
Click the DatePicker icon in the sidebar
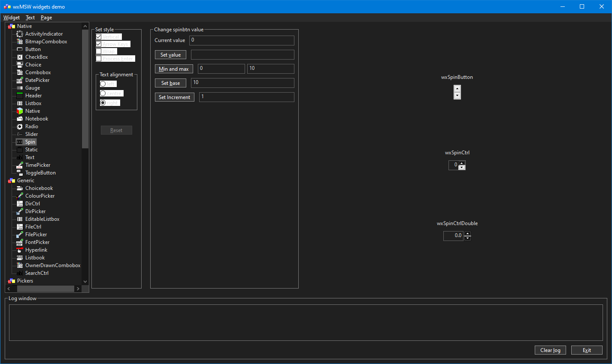click(x=20, y=80)
